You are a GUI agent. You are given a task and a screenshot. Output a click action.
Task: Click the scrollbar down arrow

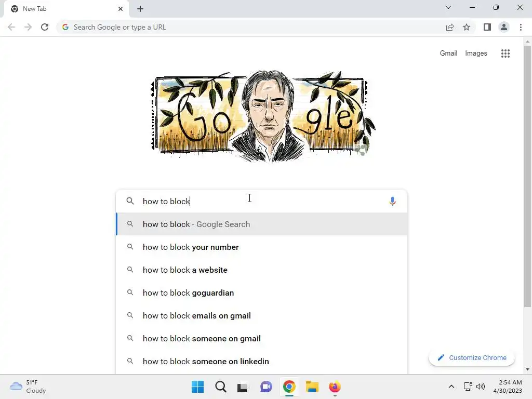coord(527,369)
